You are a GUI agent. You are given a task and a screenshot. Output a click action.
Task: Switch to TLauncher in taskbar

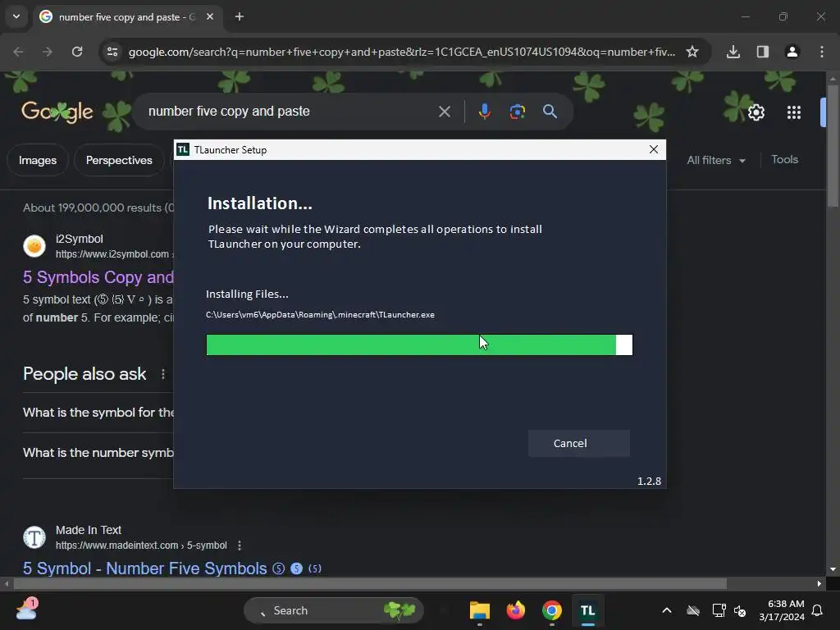(x=587, y=610)
